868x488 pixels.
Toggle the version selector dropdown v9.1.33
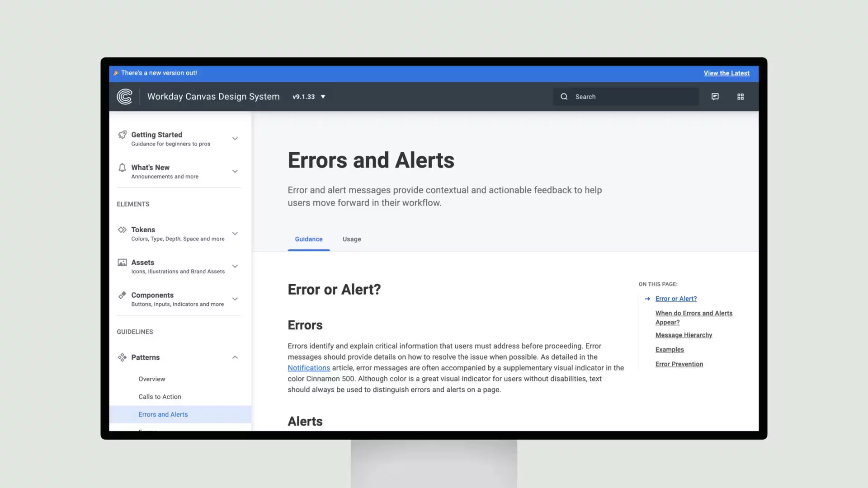(x=308, y=96)
